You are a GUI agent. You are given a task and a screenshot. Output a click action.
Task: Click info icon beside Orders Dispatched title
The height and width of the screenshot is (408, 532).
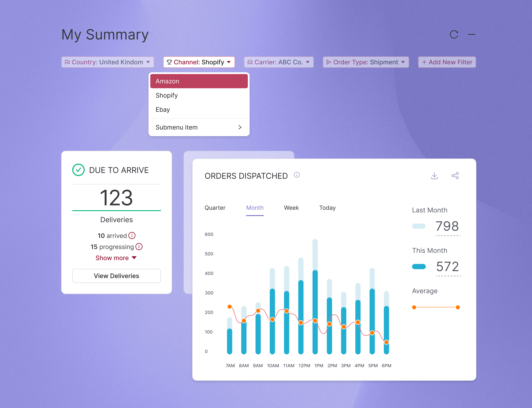click(297, 175)
